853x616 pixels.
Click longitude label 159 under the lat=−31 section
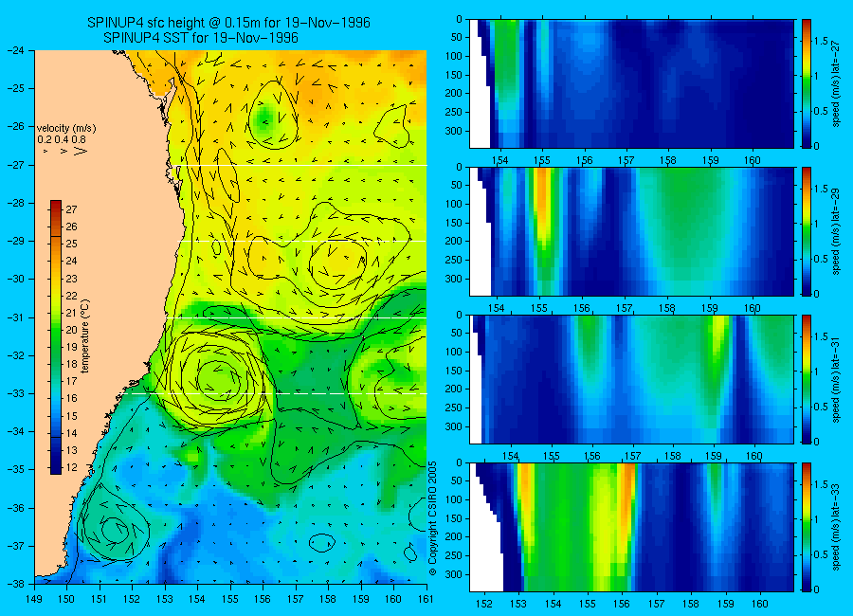tap(713, 456)
